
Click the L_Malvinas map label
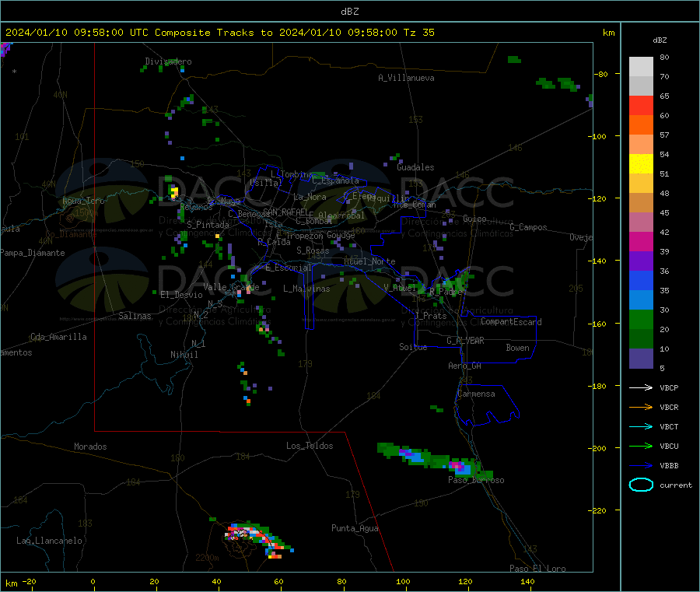(306, 289)
